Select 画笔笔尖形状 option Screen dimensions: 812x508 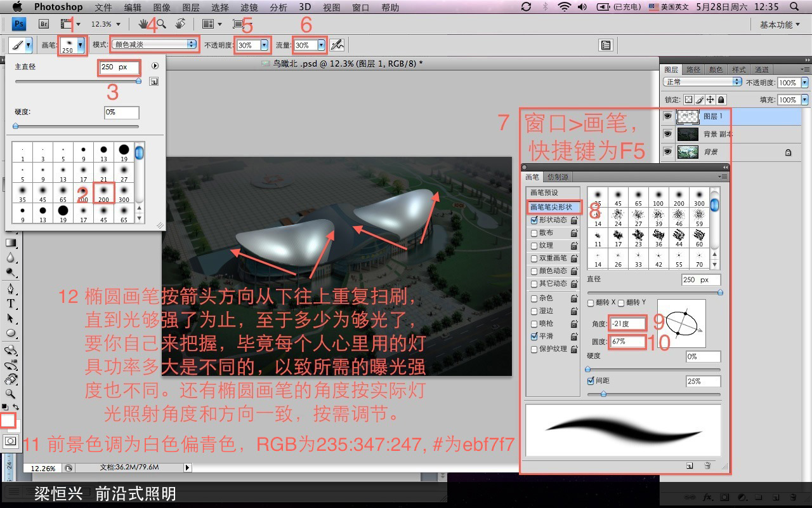553,207
